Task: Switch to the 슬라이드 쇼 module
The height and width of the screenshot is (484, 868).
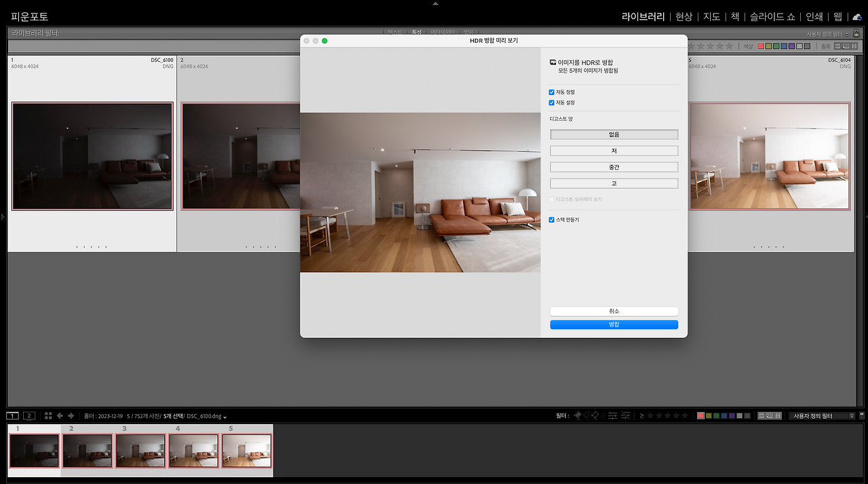Action: (x=772, y=16)
